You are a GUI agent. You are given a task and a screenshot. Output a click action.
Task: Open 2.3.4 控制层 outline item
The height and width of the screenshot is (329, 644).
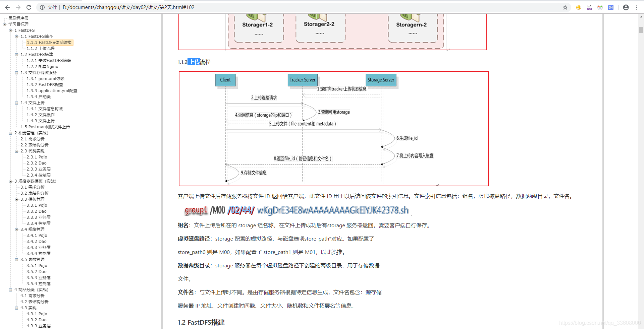coord(39,175)
